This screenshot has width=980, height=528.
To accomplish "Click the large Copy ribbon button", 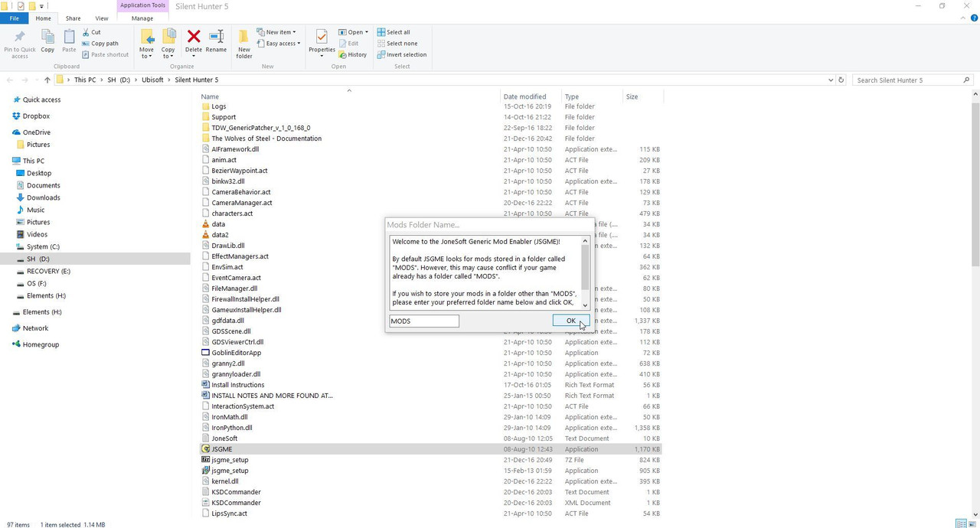I will pyautogui.click(x=47, y=41).
